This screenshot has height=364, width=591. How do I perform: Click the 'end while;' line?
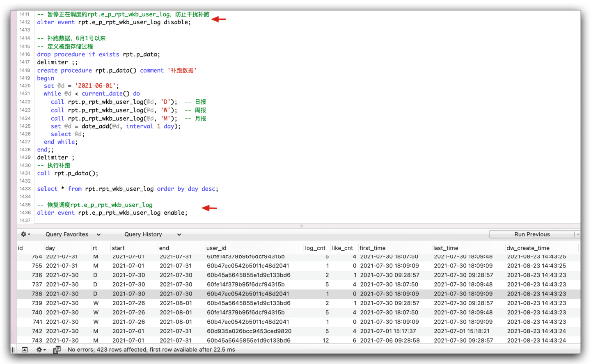pyautogui.click(x=61, y=142)
